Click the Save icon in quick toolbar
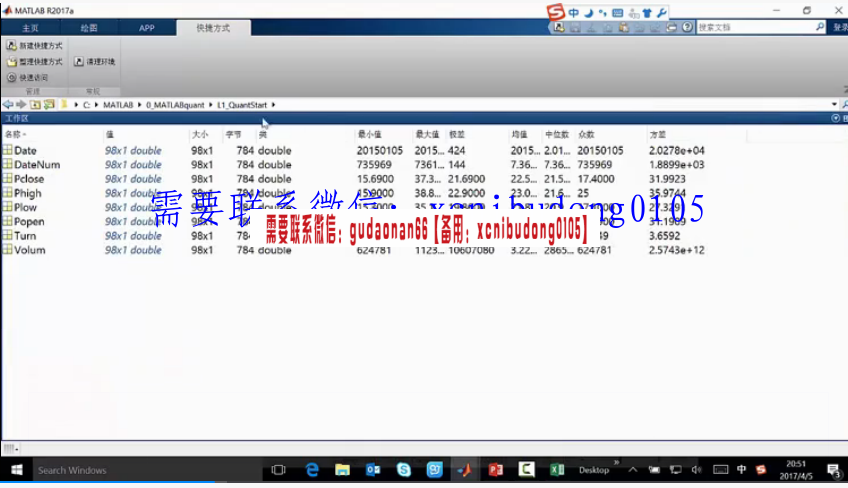 pos(575,27)
